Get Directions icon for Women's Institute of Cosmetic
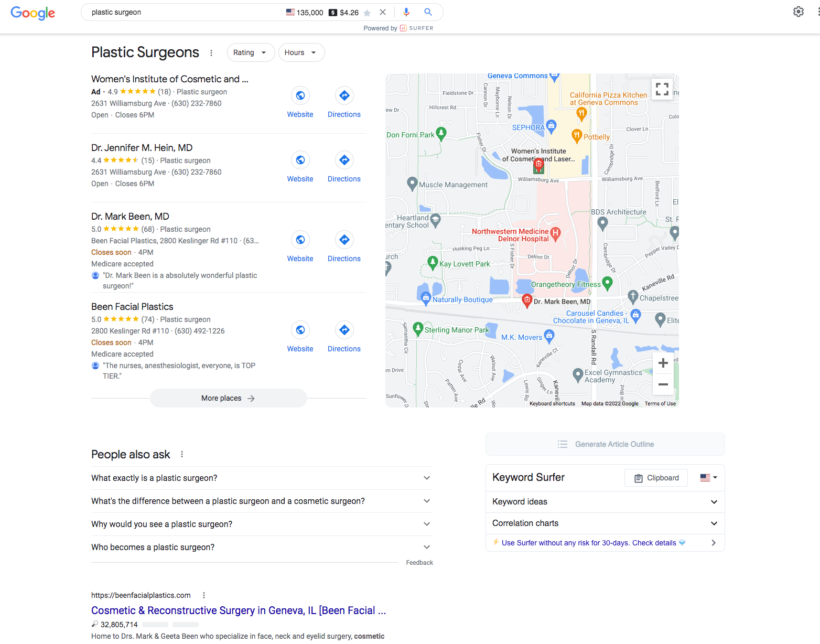This screenshot has height=644, width=820. point(344,95)
